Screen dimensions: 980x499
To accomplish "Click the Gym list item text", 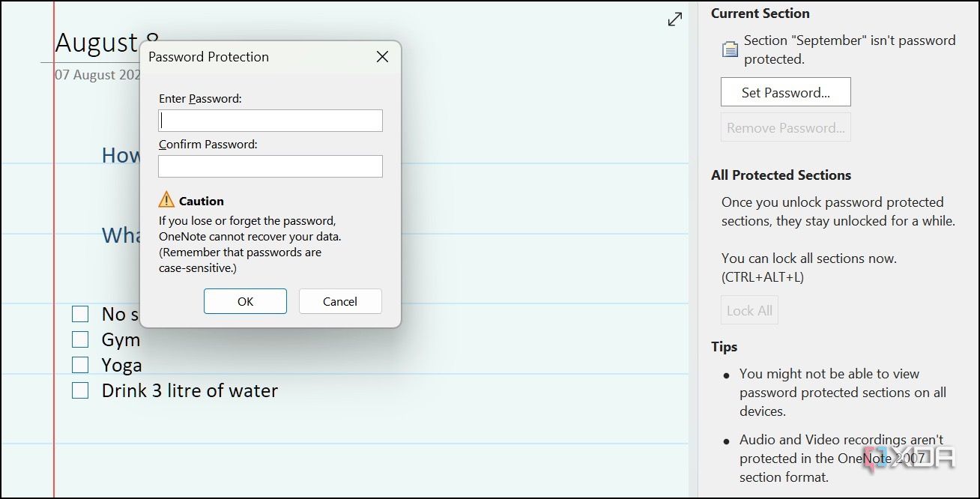I will (x=121, y=340).
